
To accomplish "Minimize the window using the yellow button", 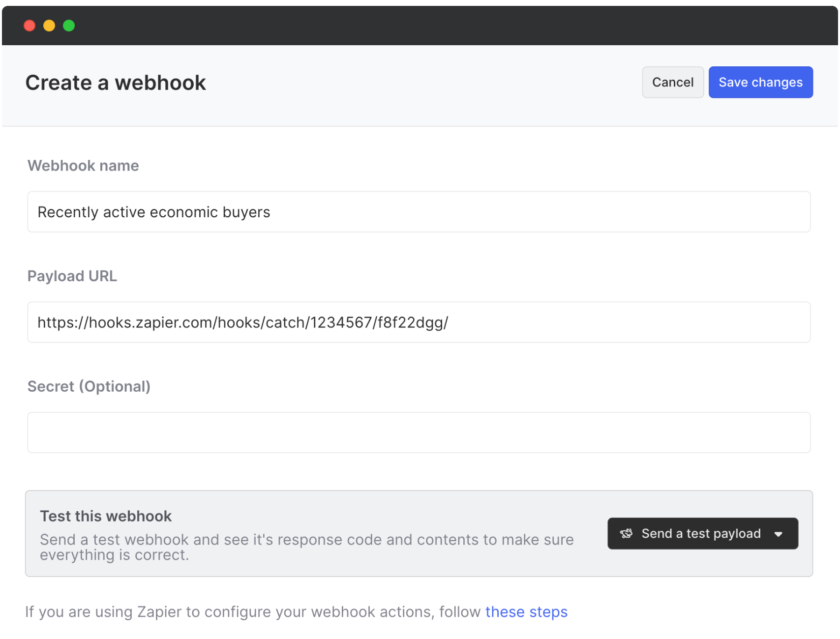I will (49, 26).
